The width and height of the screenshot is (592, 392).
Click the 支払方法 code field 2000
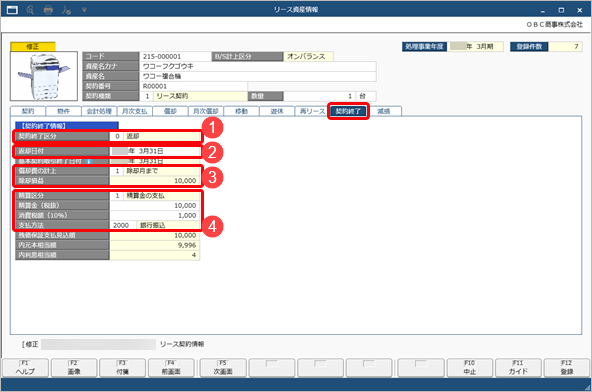tap(123, 225)
